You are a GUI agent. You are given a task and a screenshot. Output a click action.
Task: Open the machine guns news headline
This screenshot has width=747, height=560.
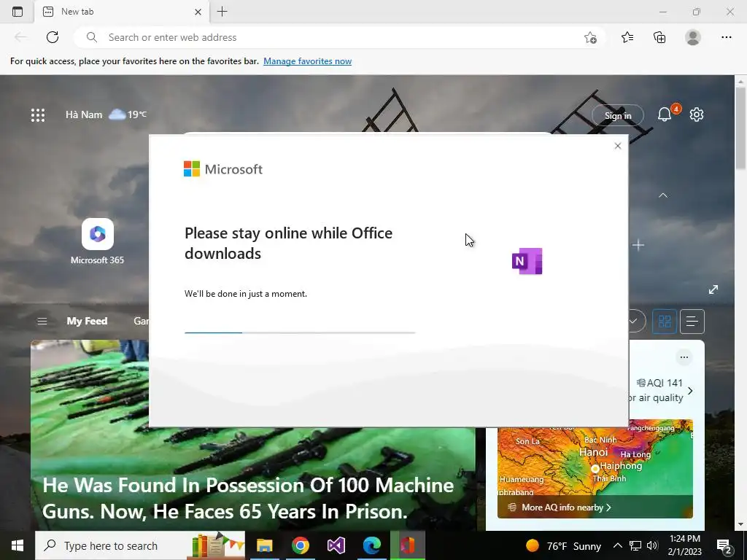[x=248, y=499]
